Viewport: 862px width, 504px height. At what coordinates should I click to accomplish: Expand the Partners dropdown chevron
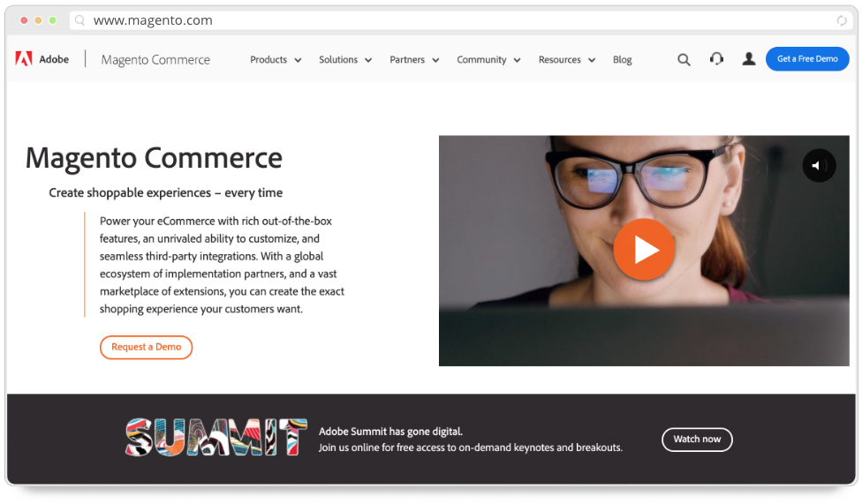click(435, 60)
